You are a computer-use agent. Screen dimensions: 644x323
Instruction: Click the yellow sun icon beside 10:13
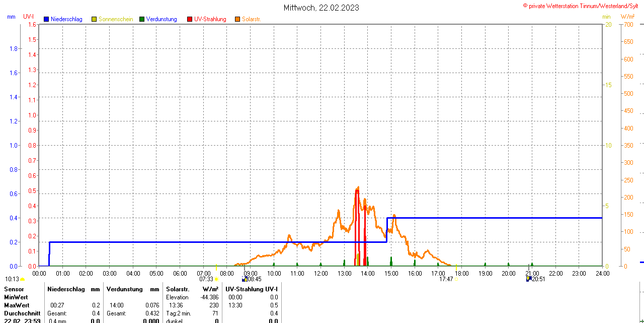point(23,279)
